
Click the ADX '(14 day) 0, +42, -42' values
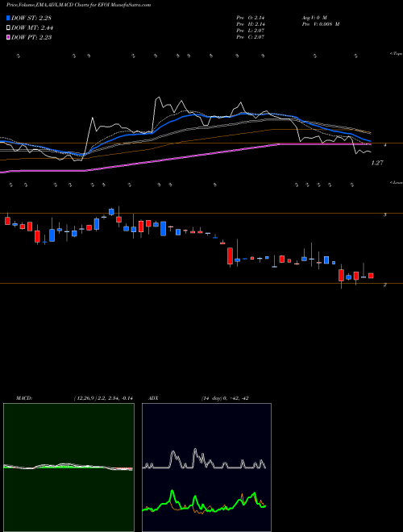(x=225, y=398)
